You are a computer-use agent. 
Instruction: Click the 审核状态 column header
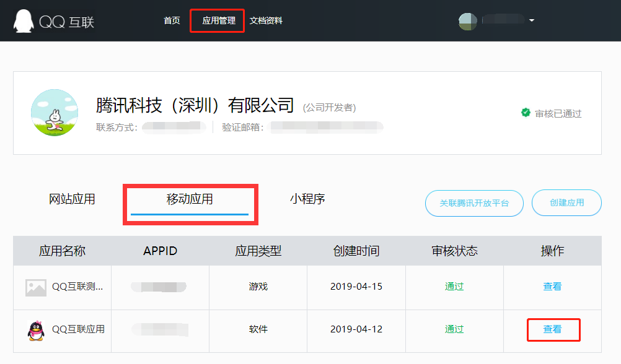pos(455,251)
